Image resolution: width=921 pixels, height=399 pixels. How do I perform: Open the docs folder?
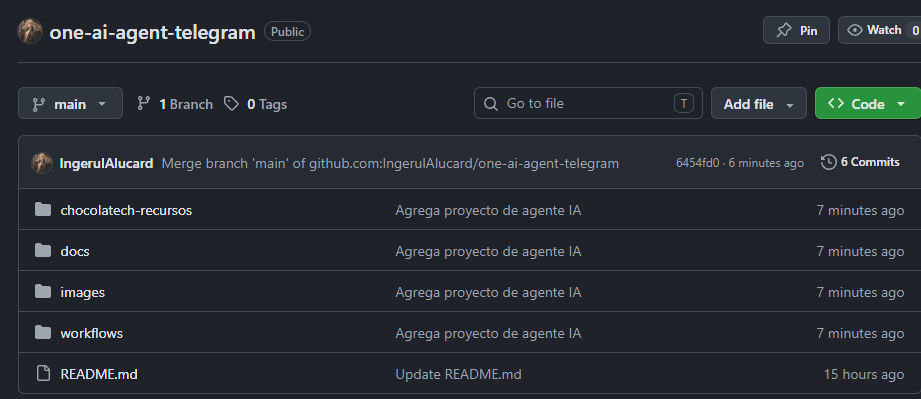(x=75, y=251)
